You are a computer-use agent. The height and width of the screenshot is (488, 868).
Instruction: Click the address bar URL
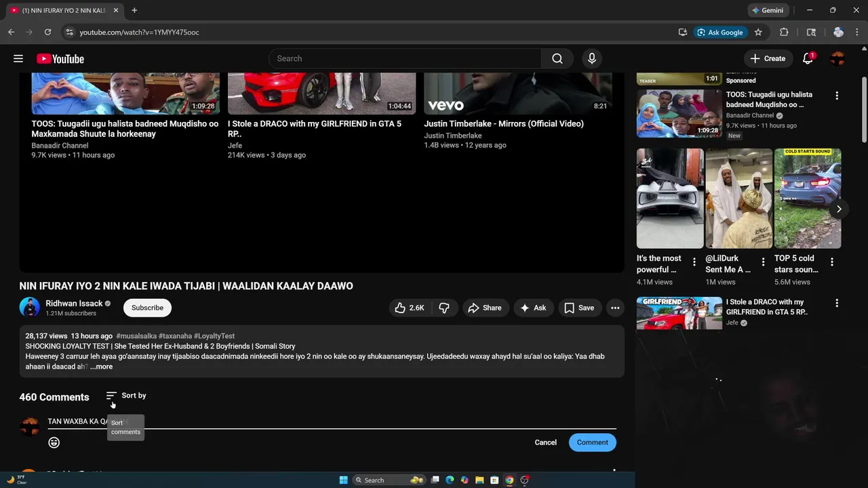pyautogui.click(x=139, y=32)
